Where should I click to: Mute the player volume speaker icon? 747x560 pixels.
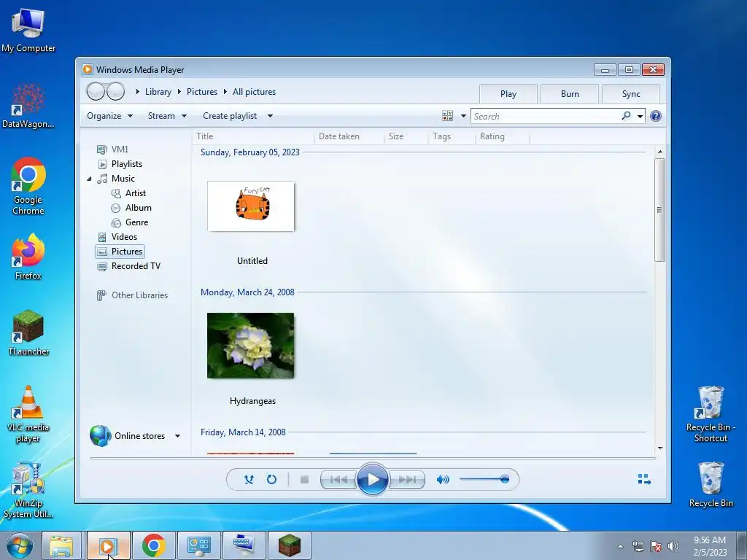[x=443, y=480]
